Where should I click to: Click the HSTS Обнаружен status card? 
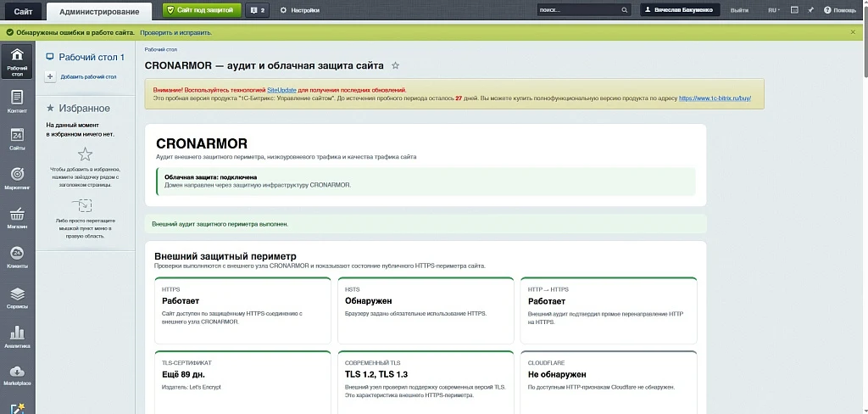coord(426,310)
